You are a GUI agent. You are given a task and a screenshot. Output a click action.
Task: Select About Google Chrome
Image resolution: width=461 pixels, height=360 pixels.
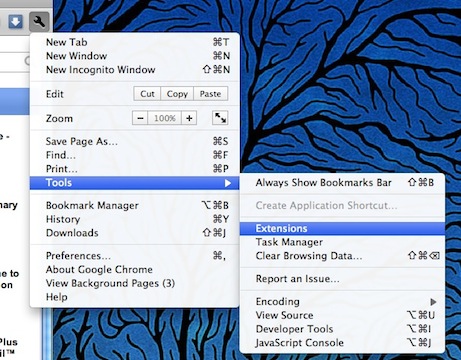tap(135, 269)
